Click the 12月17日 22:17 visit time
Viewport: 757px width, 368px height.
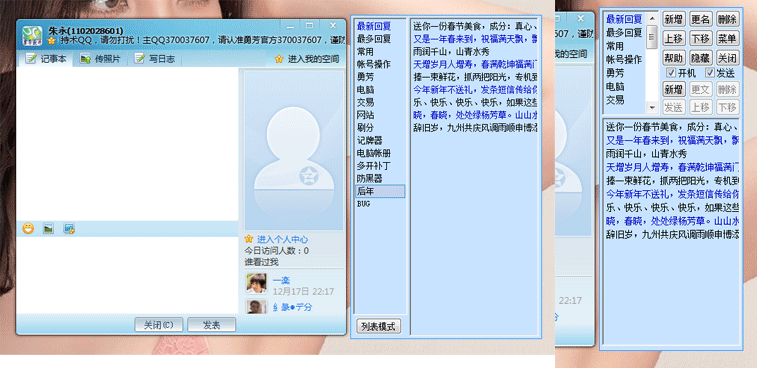click(303, 292)
